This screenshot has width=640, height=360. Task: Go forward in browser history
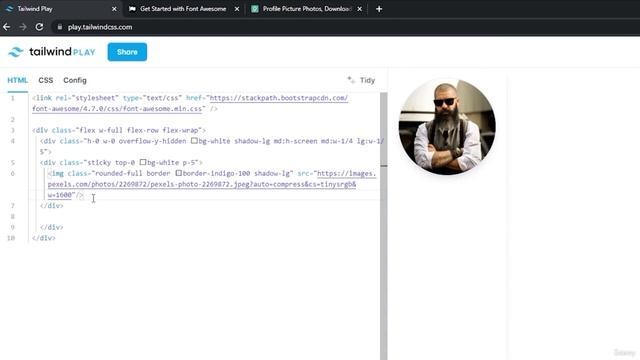tap(23, 27)
